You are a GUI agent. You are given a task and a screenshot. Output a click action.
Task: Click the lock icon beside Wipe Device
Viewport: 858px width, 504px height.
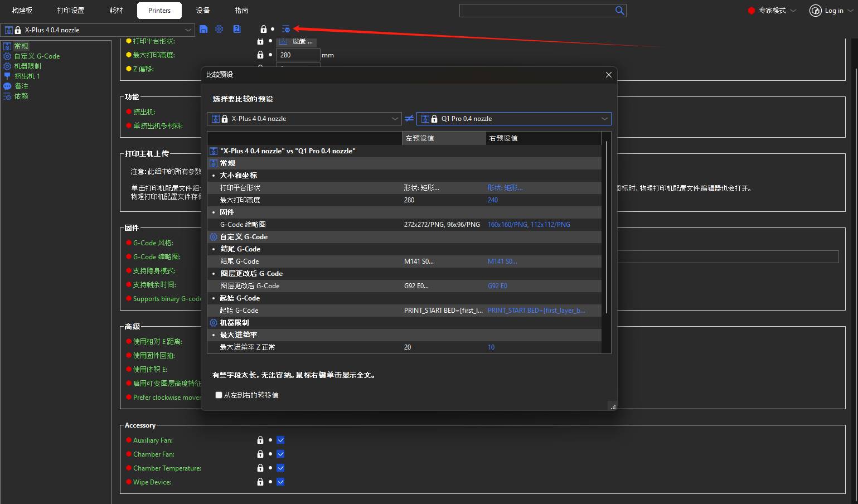click(x=260, y=482)
